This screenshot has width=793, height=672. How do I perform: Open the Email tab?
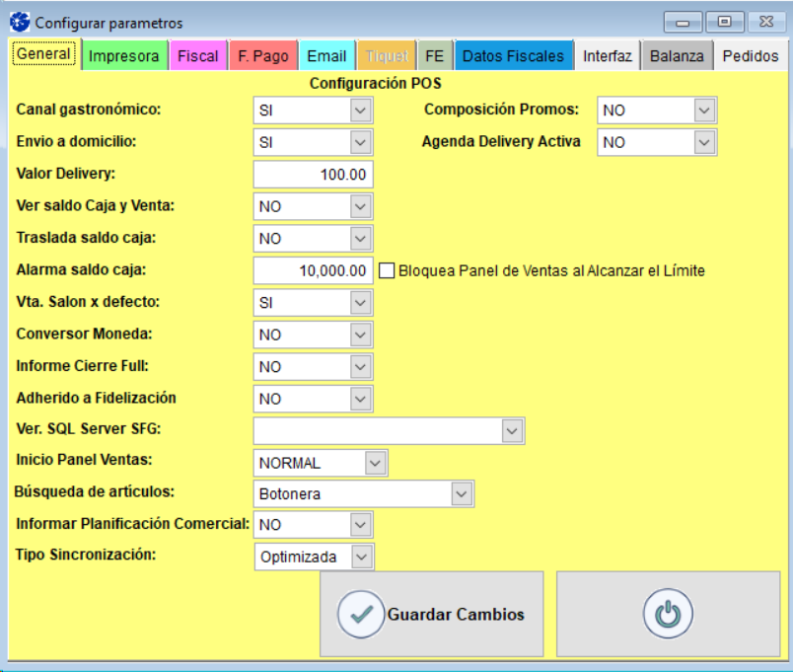326,56
